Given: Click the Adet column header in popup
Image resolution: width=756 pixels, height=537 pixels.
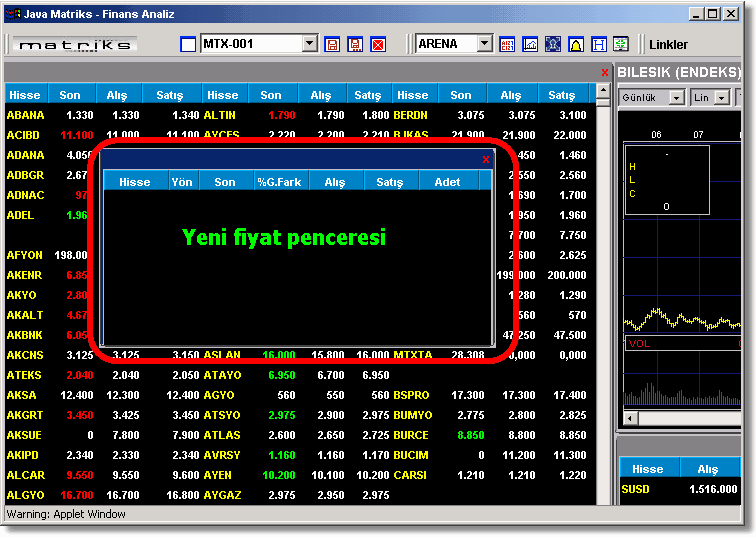Looking at the screenshot, I should click(447, 182).
